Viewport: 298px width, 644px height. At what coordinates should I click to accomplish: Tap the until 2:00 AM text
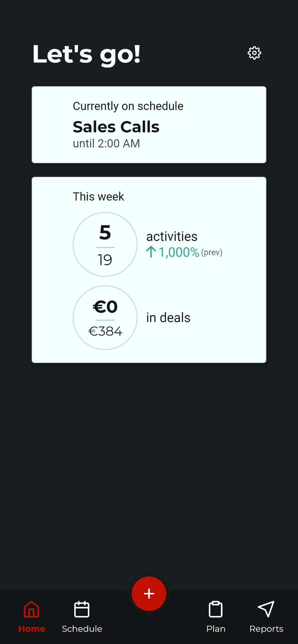(x=106, y=143)
